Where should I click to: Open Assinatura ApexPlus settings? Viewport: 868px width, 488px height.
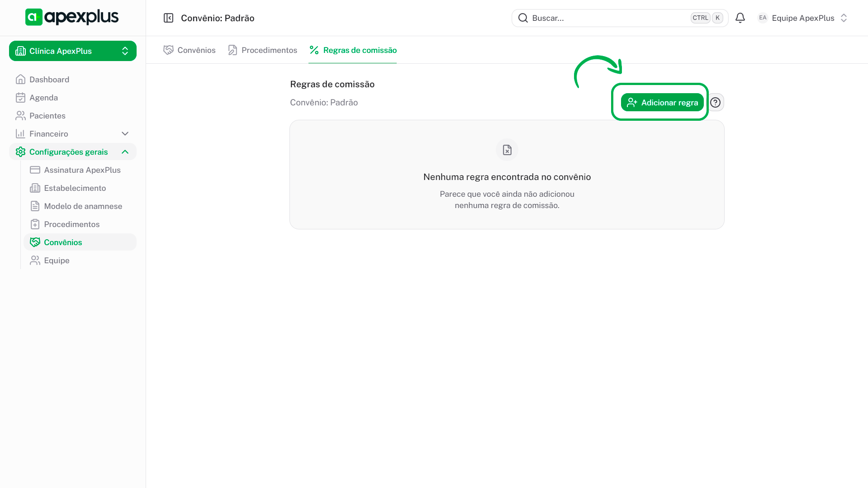82,170
